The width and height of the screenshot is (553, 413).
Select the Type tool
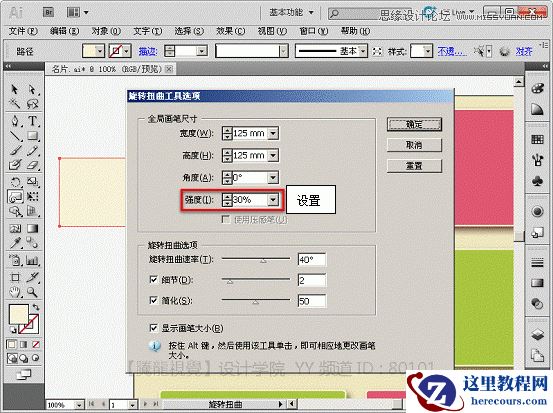[32, 121]
